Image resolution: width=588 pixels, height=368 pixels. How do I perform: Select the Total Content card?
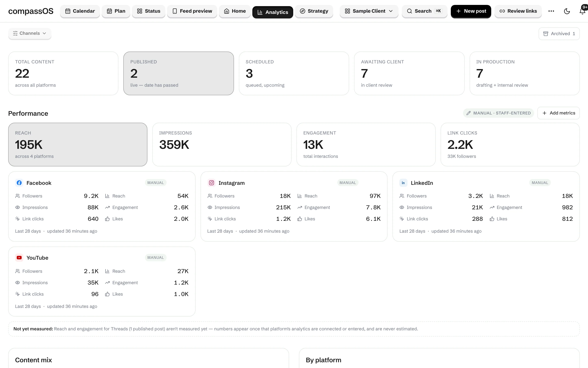coord(63,73)
